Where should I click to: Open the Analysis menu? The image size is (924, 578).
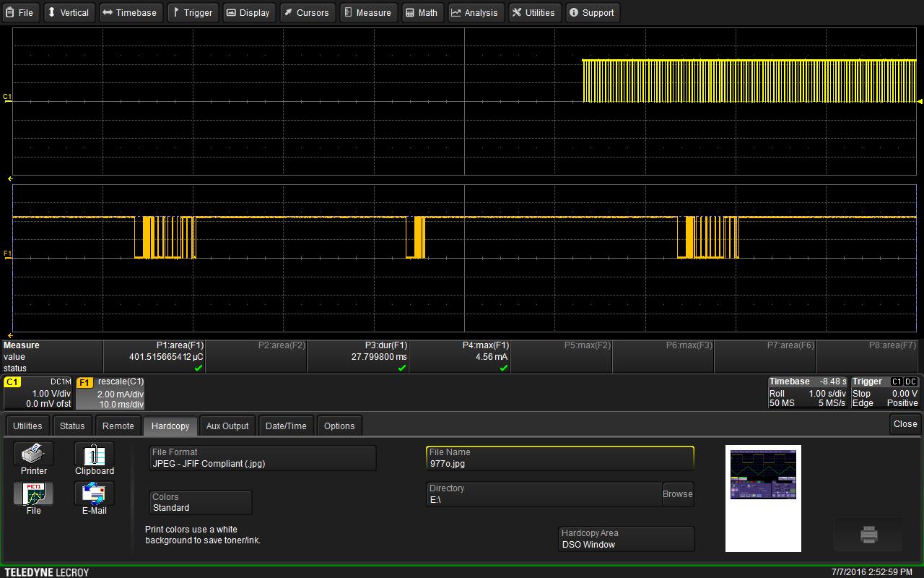475,12
